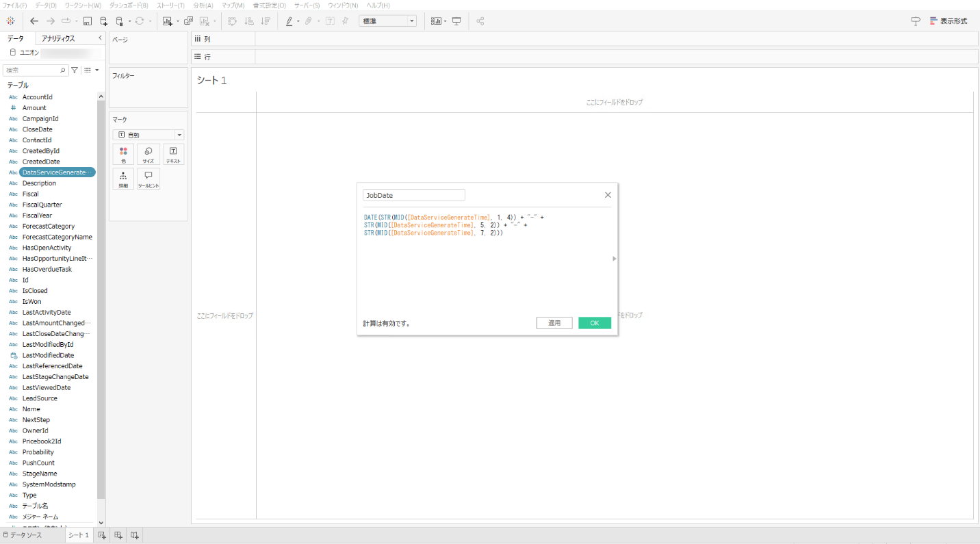Click the Tooltip (ツールヒント) mark card
The image size is (980, 544).
click(149, 179)
